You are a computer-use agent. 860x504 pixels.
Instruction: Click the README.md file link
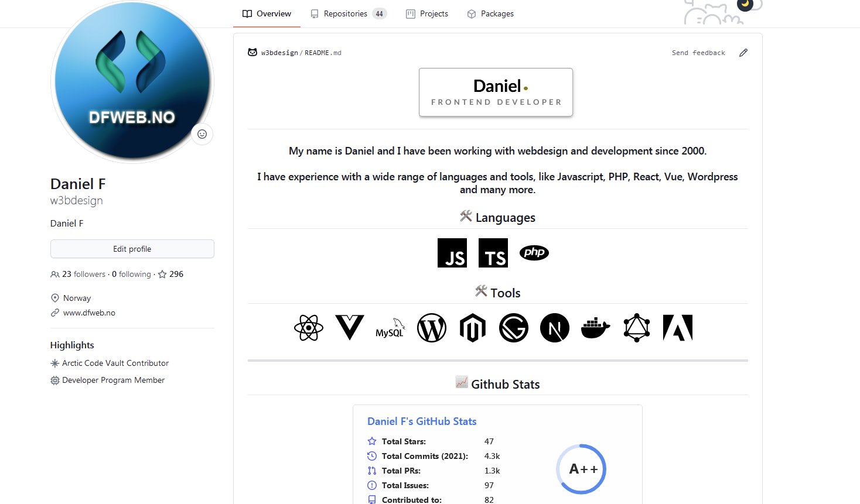click(x=323, y=53)
